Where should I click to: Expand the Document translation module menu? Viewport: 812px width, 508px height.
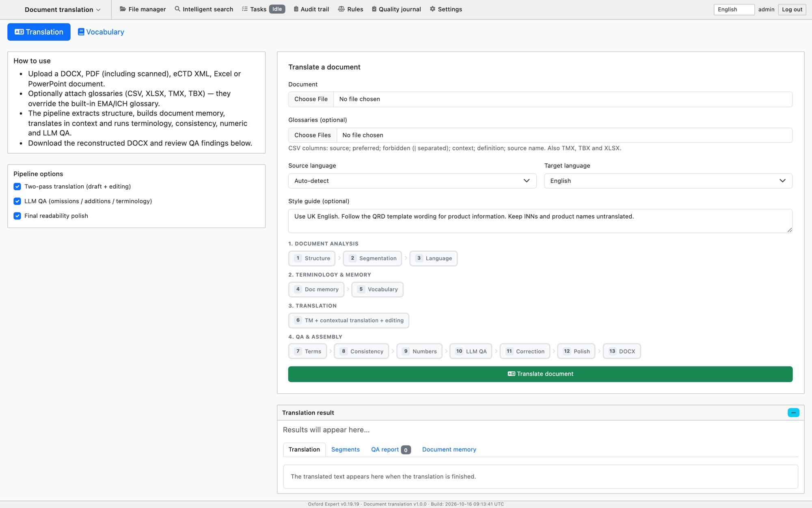[63, 9]
